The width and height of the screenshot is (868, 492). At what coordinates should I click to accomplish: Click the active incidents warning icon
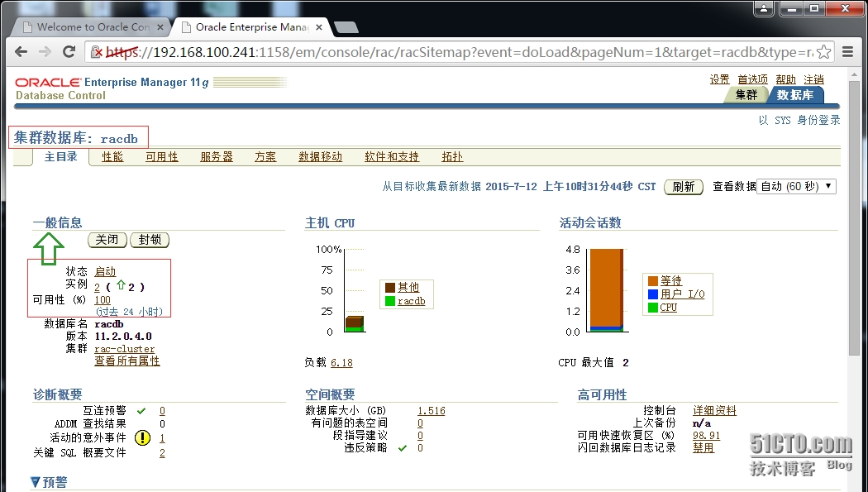(142, 437)
